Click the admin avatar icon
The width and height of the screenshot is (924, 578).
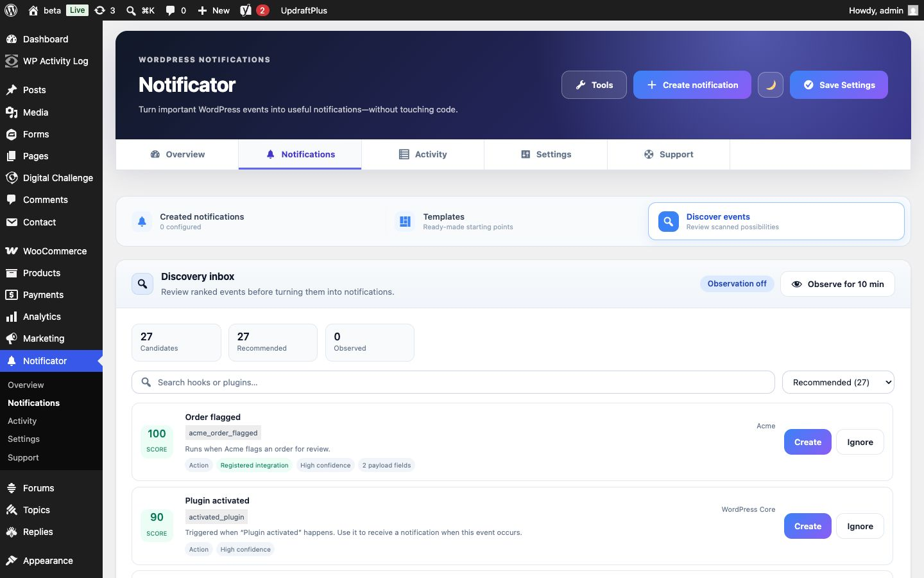click(x=913, y=10)
